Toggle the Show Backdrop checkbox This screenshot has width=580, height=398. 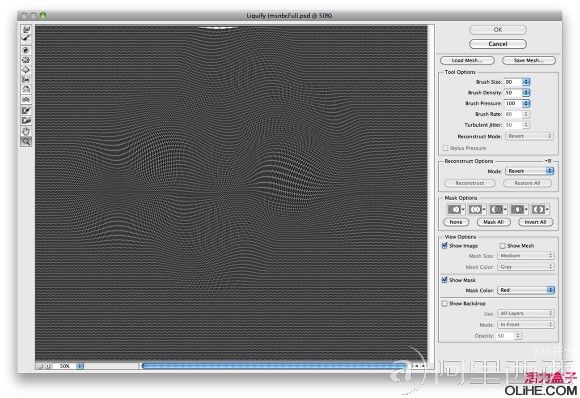(x=445, y=303)
